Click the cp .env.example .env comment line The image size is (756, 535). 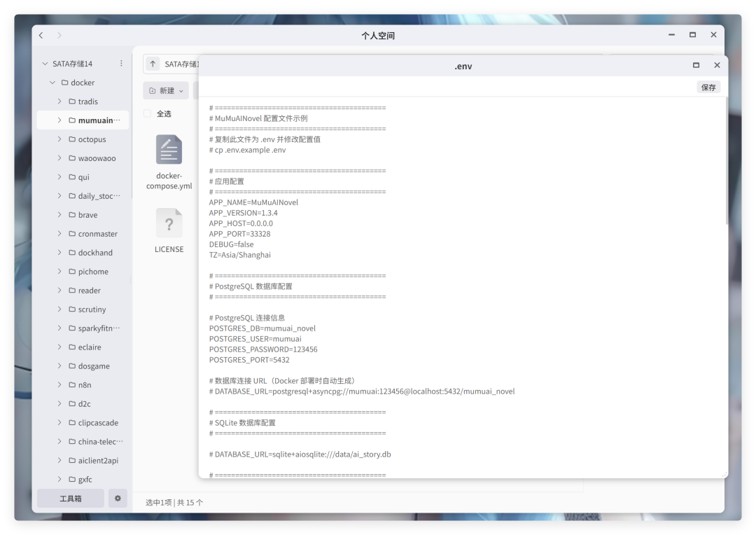click(247, 150)
